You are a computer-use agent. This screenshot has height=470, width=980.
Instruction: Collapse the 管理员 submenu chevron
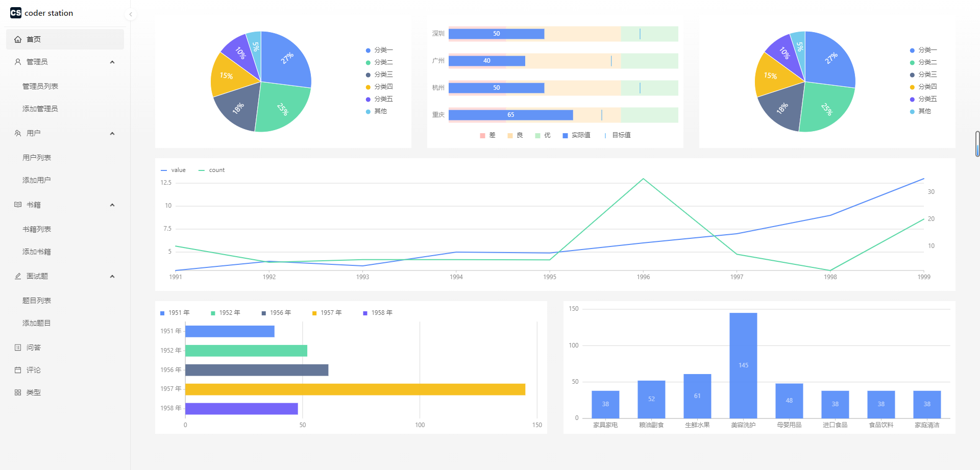[112, 62]
